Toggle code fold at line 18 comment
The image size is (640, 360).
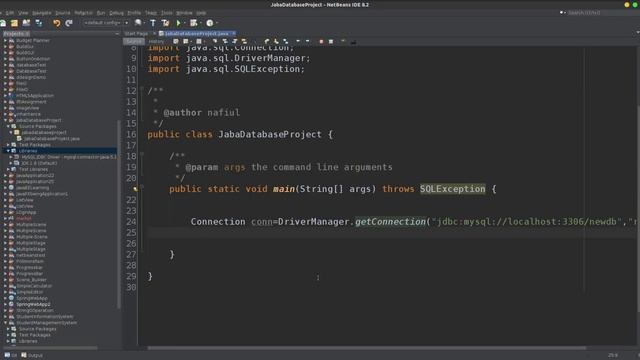pos(142,154)
